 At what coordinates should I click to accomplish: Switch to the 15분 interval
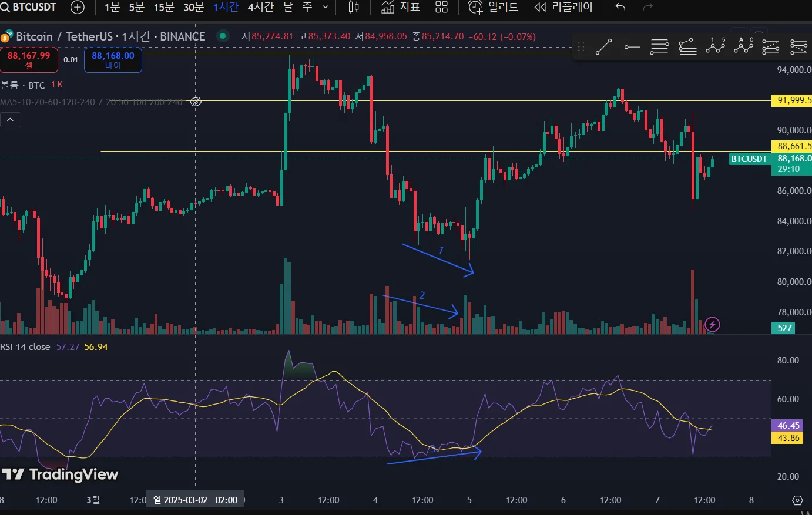(164, 7)
